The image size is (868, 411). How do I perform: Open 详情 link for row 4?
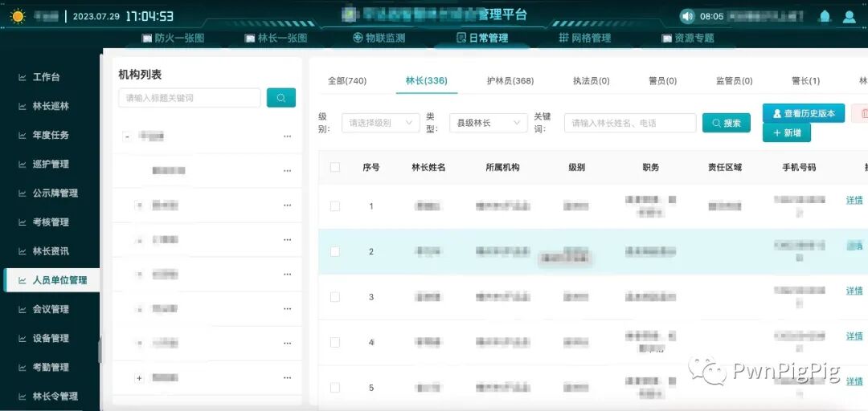[854, 336]
